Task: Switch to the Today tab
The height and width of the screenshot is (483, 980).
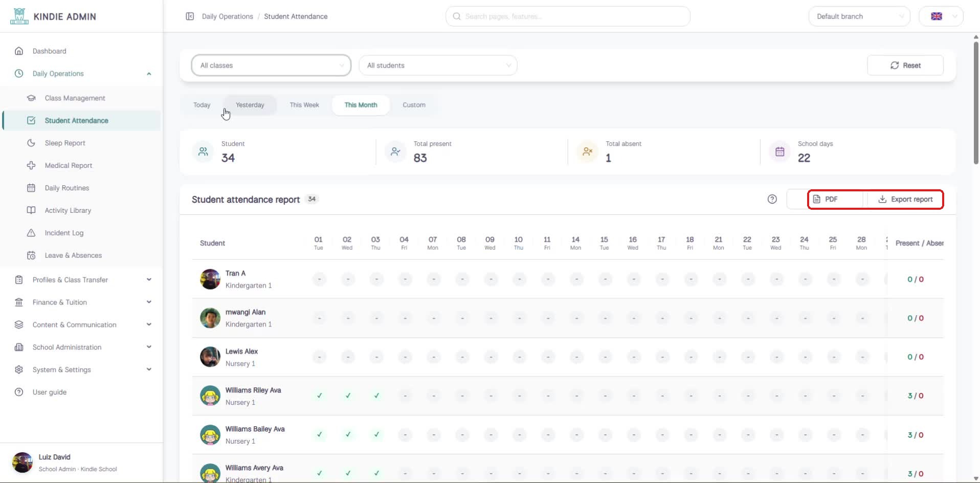Action: (202, 105)
